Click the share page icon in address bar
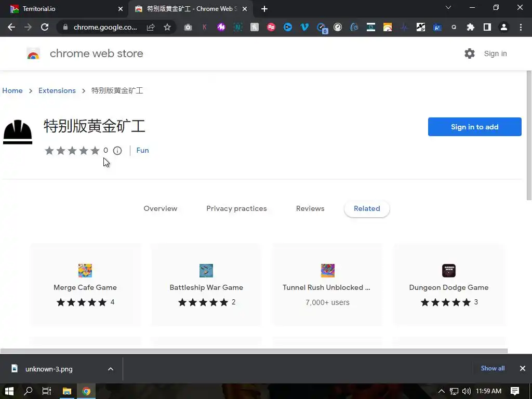Image resolution: width=532 pixels, height=399 pixels. [151, 27]
